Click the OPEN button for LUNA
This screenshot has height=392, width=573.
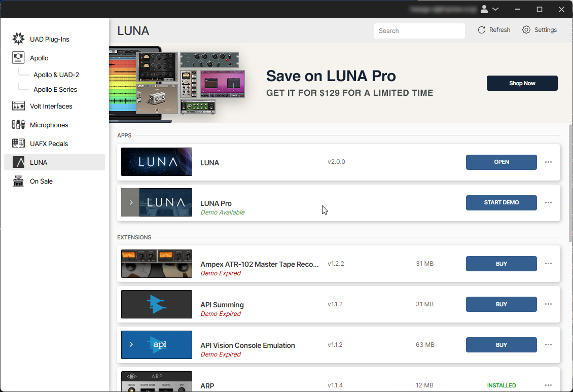(x=501, y=162)
